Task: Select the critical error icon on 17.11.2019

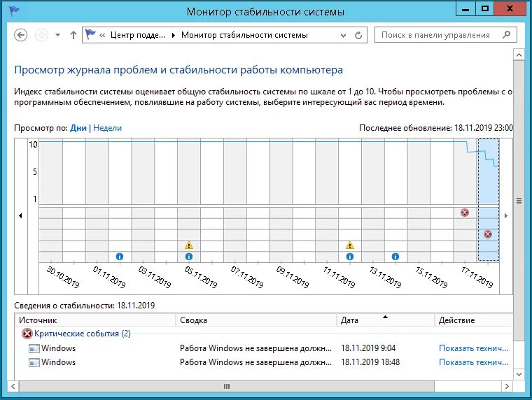Action: [x=465, y=213]
